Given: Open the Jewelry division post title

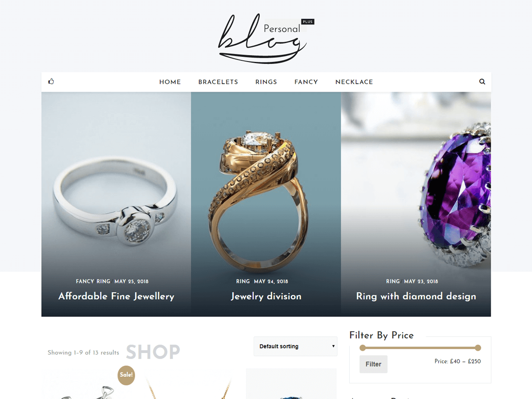Looking at the screenshot, I should tap(266, 296).
